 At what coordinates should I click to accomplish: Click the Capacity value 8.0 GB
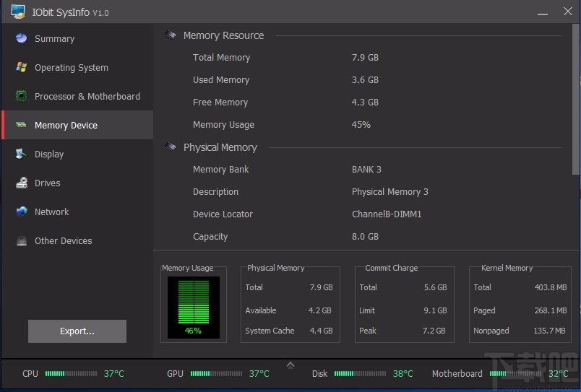[365, 237]
